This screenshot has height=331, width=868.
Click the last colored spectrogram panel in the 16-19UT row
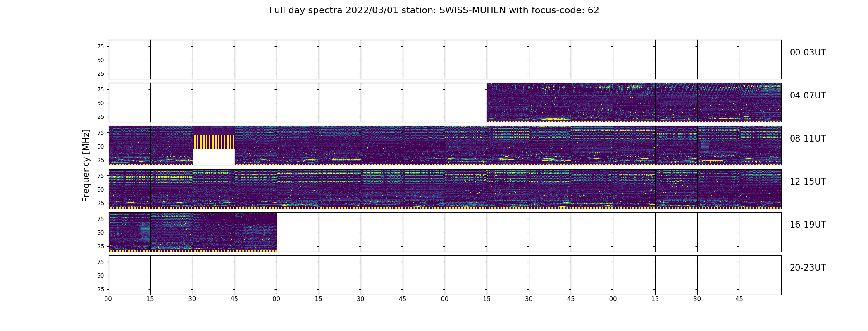(x=256, y=232)
